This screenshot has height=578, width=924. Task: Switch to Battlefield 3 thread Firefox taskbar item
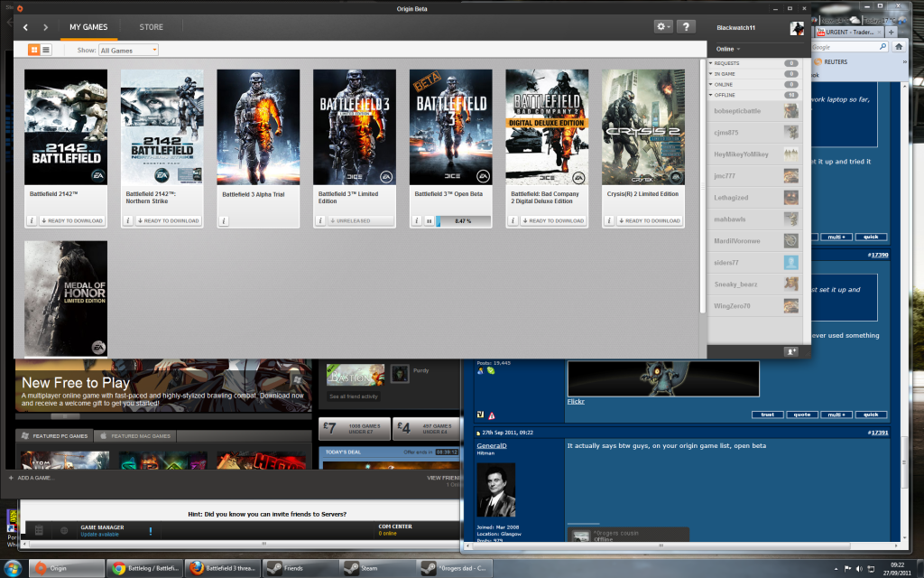pyautogui.click(x=223, y=568)
